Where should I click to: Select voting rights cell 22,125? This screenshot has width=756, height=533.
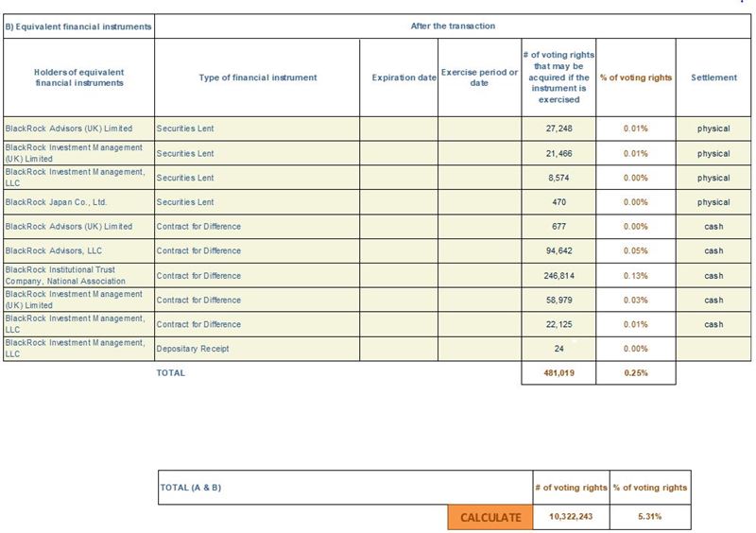point(558,324)
